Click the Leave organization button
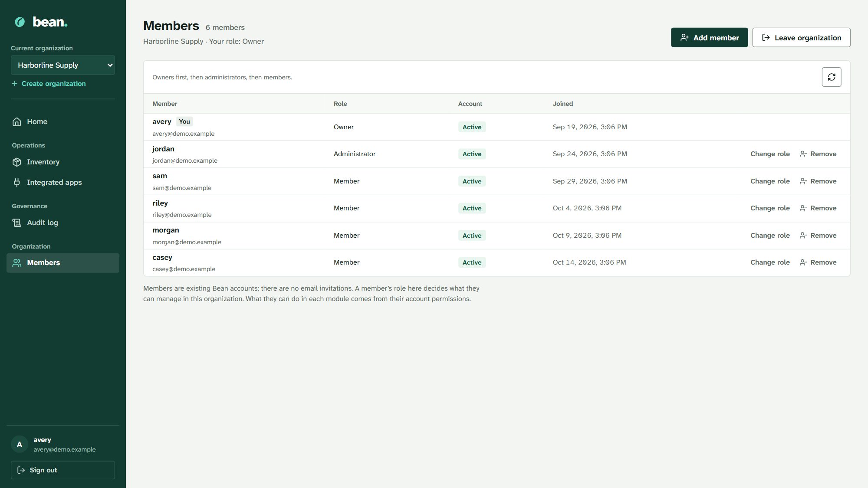This screenshot has height=488, width=868. click(801, 38)
